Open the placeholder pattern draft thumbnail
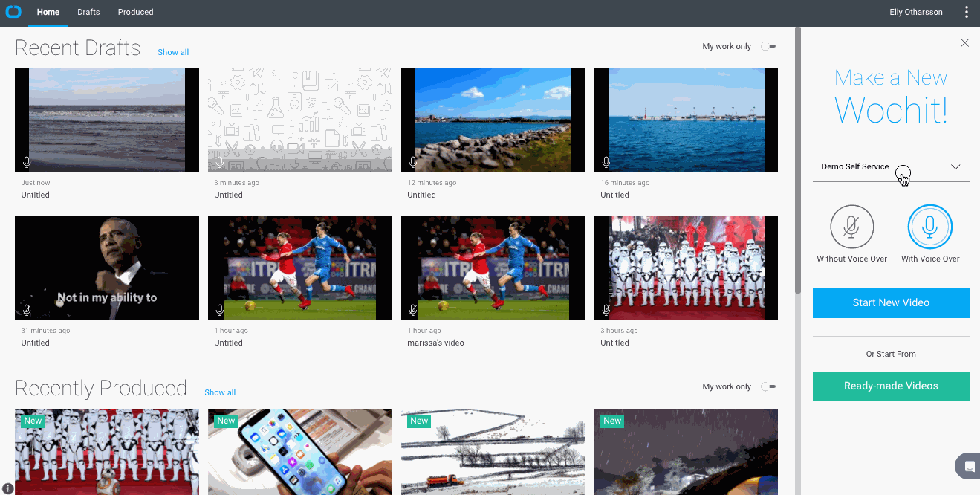The image size is (980, 495). (300, 120)
